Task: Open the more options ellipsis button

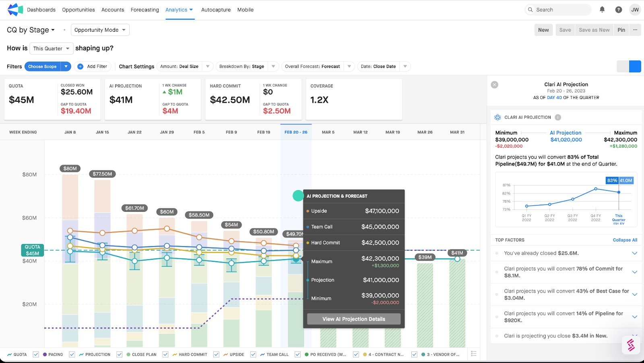Action: pyautogui.click(x=635, y=30)
